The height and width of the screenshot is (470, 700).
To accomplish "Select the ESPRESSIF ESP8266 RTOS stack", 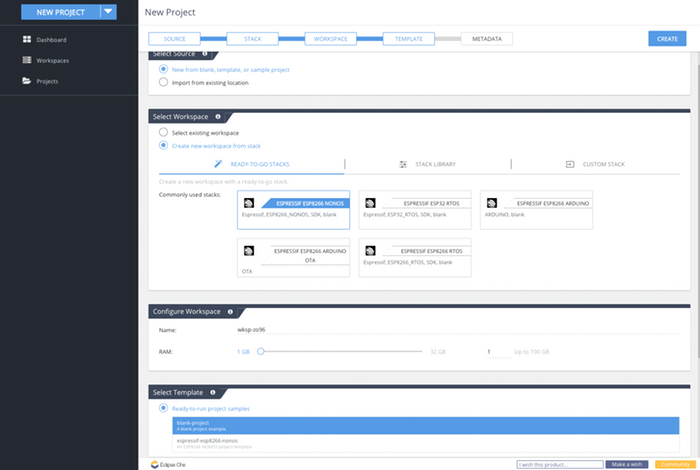I will pos(415,258).
